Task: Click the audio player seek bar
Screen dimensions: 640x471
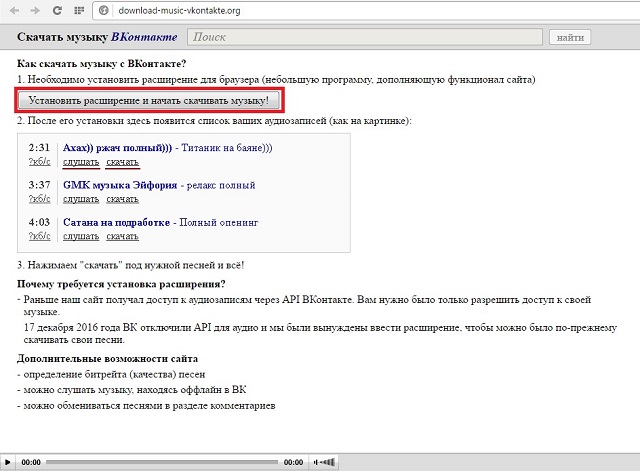Action: pyautogui.click(x=162, y=462)
